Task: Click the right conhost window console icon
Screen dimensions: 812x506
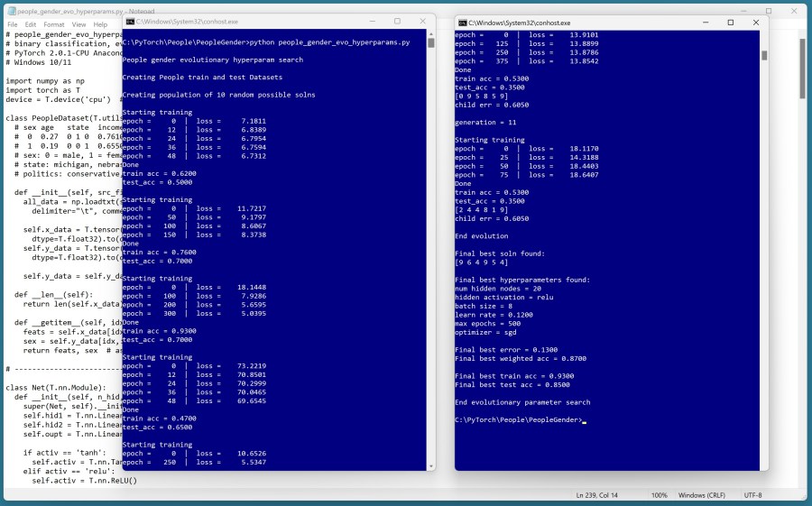Action: (x=463, y=23)
